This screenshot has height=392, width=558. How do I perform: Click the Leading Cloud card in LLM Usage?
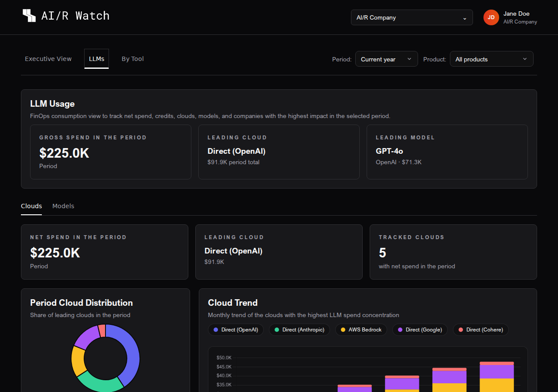click(x=279, y=152)
